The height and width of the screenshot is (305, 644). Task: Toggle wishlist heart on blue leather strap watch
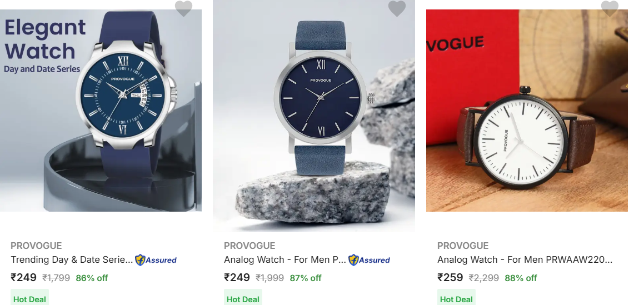397,8
